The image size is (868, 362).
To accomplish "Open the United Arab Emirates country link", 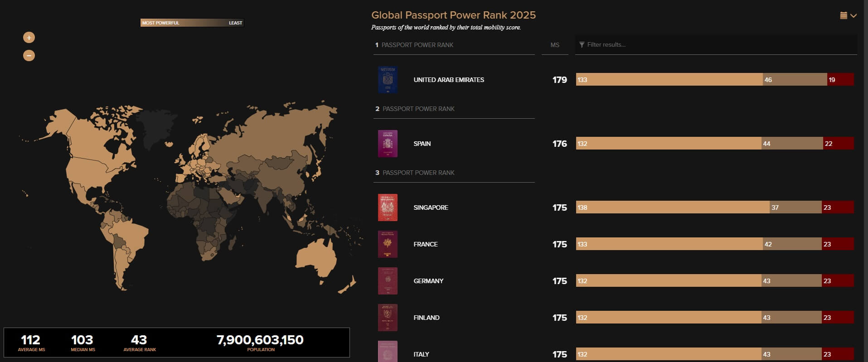I will point(448,80).
